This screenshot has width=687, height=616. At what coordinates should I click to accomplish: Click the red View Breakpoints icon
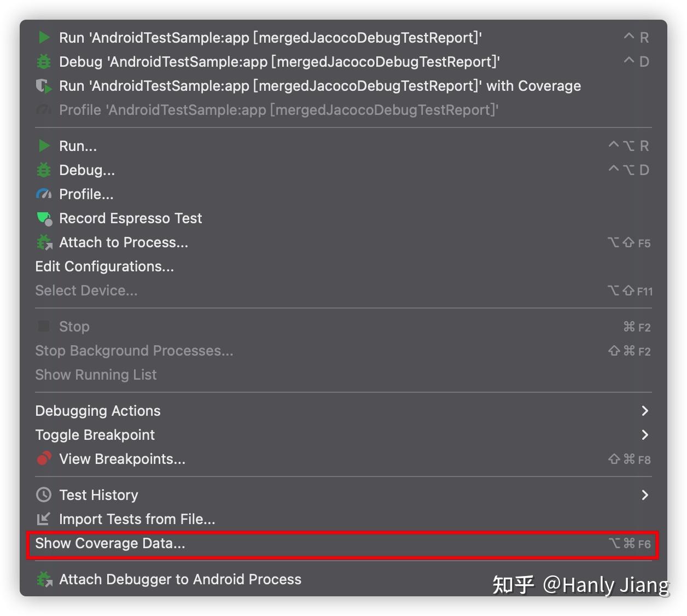click(x=44, y=458)
